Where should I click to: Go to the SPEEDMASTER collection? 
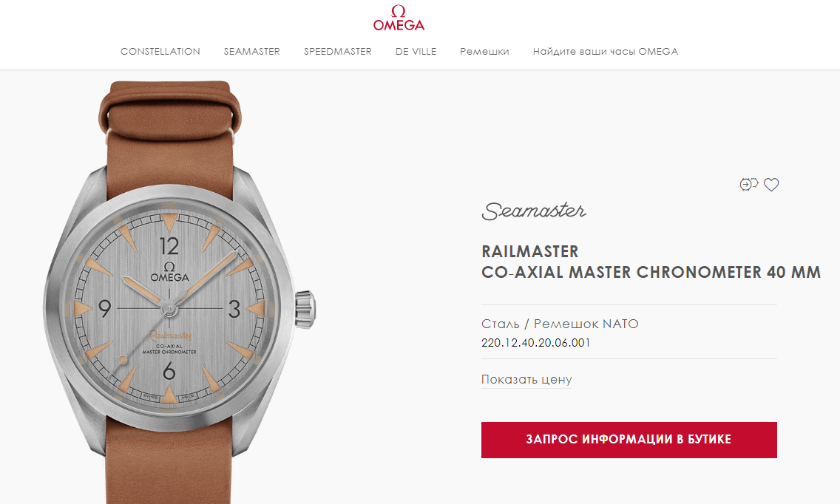point(337,52)
